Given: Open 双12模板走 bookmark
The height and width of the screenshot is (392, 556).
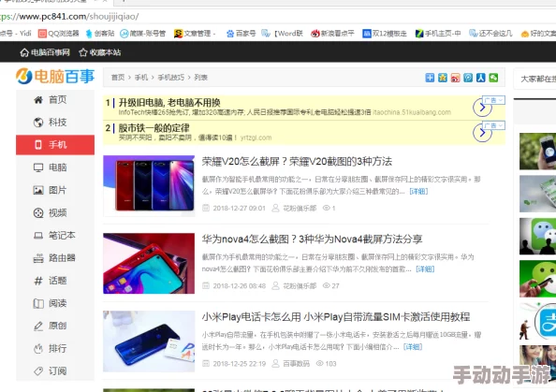Looking at the screenshot, I should point(385,34).
